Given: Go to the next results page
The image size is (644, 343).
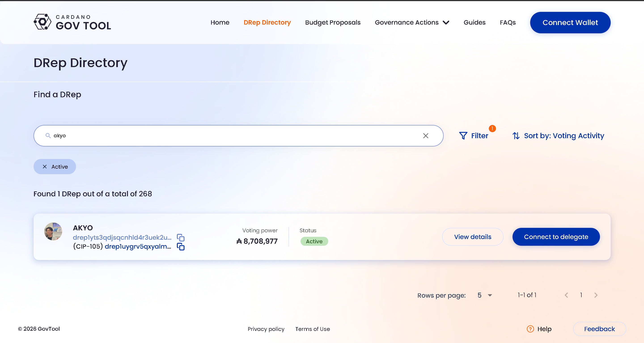Looking at the screenshot, I should 596,295.
